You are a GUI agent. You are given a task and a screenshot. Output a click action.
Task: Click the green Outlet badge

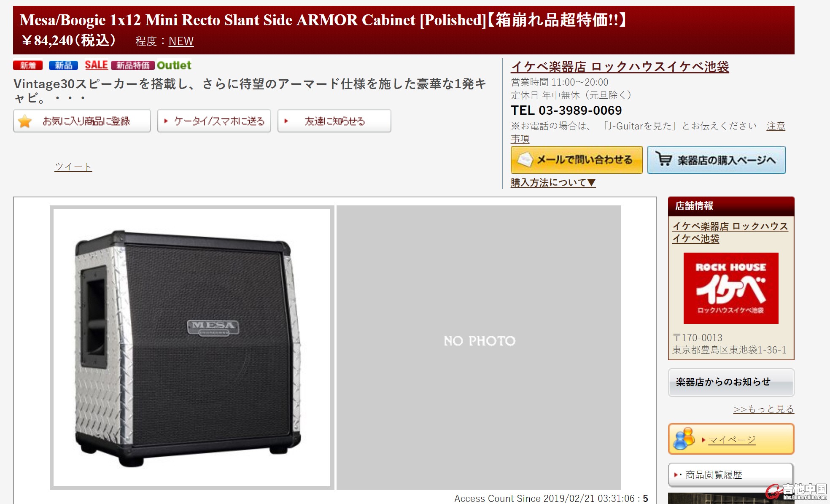[x=174, y=65]
